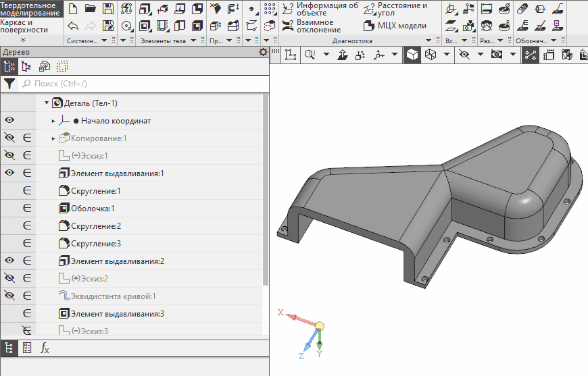This screenshot has height=376, width=588.
Task: Click the Undo arrow icon
Action: point(73,26)
